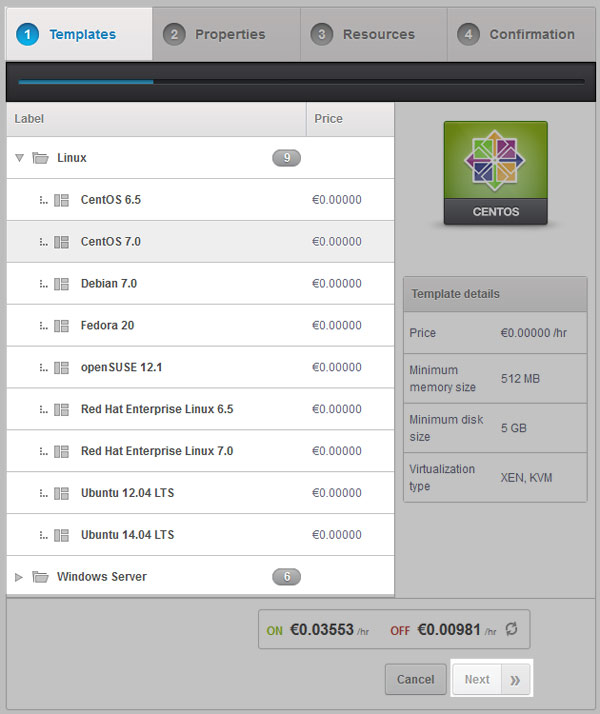
Task: Pick the openSUSE 12.1 template
Action: click(200, 367)
